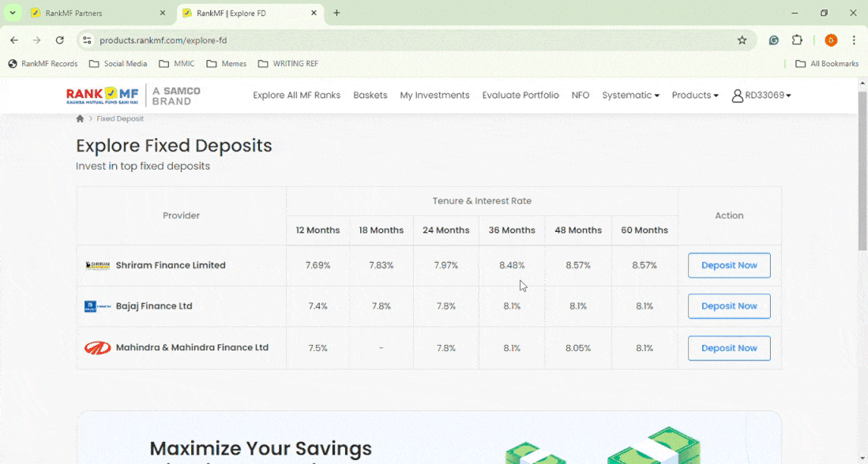Image resolution: width=868 pixels, height=464 pixels.
Task: Select Mahindra & Mahindra Finance Ltd provider name
Action: [x=192, y=348]
